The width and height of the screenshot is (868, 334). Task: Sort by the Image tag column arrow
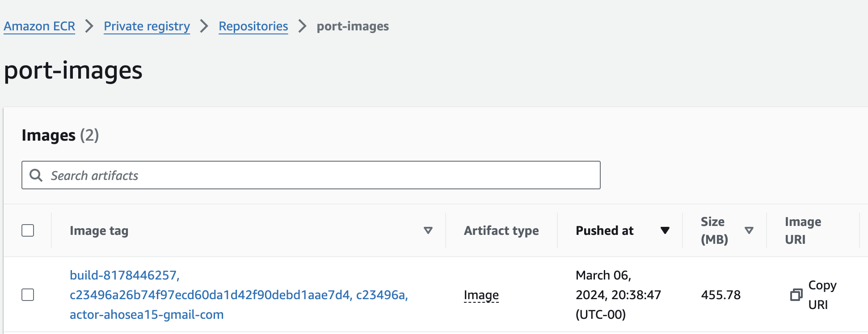coord(428,230)
